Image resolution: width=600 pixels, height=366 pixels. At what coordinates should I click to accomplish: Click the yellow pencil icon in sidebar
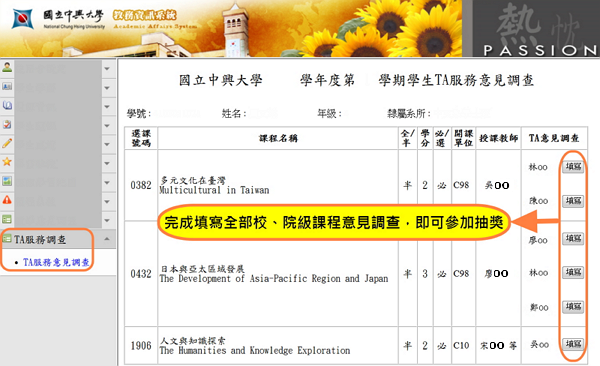click(7, 143)
